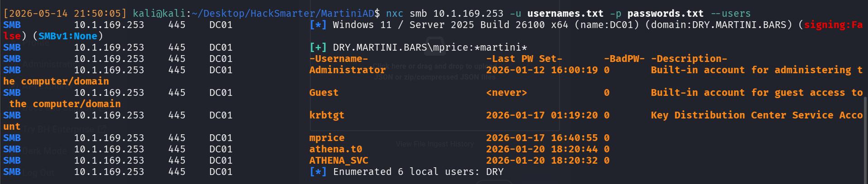The width and height of the screenshot is (868, 184).
Task: Click the 445 port in the mprice row
Action: (x=177, y=138)
